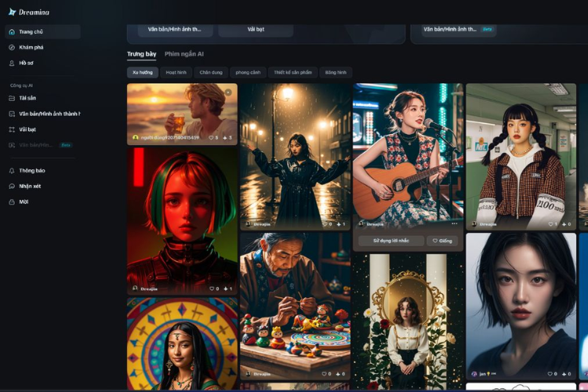Open the three-dot menu on guitar singer card
The image size is (588, 392).
(455, 223)
